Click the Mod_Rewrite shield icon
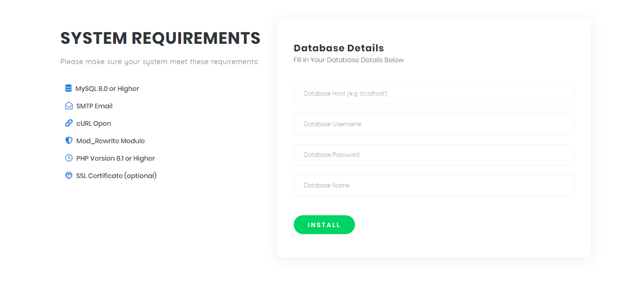This screenshot has height=301, width=644. (x=69, y=140)
